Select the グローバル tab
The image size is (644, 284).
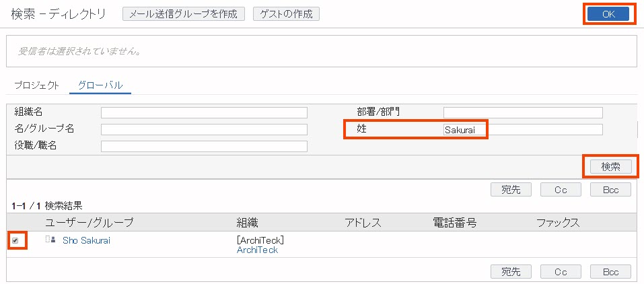[x=100, y=85]
